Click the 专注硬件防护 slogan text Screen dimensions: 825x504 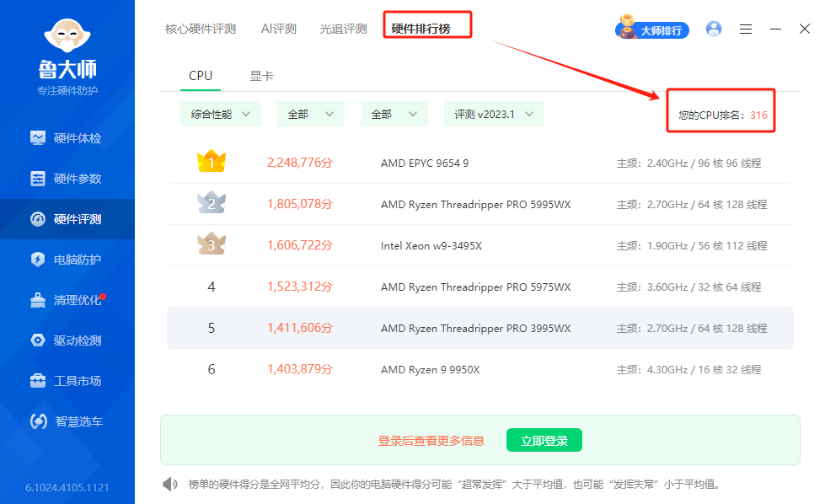67,90
